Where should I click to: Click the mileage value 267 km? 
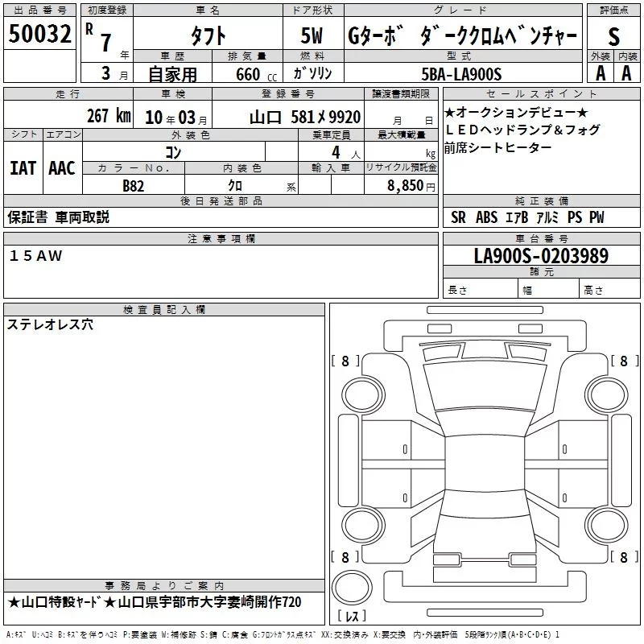[108, 116]
